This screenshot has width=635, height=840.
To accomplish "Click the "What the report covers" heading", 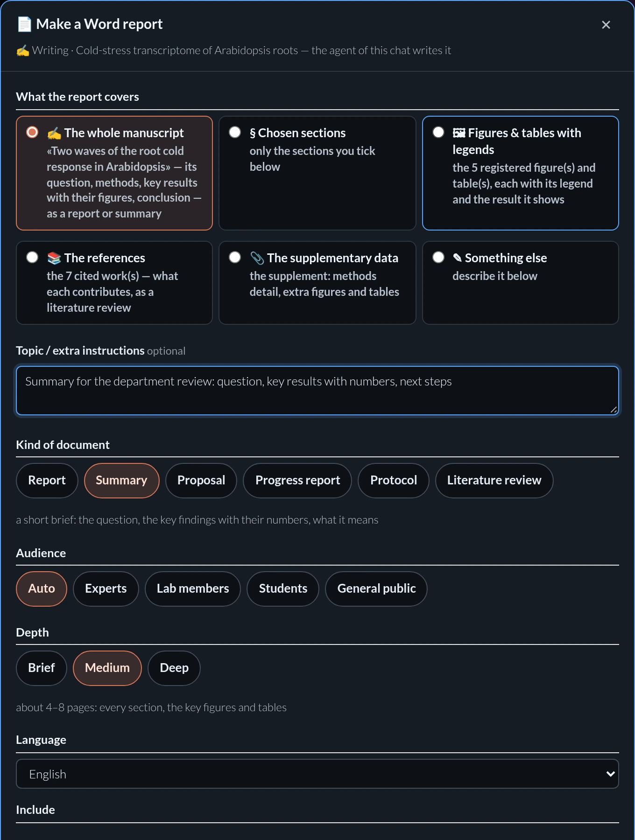I will [78, 97].
